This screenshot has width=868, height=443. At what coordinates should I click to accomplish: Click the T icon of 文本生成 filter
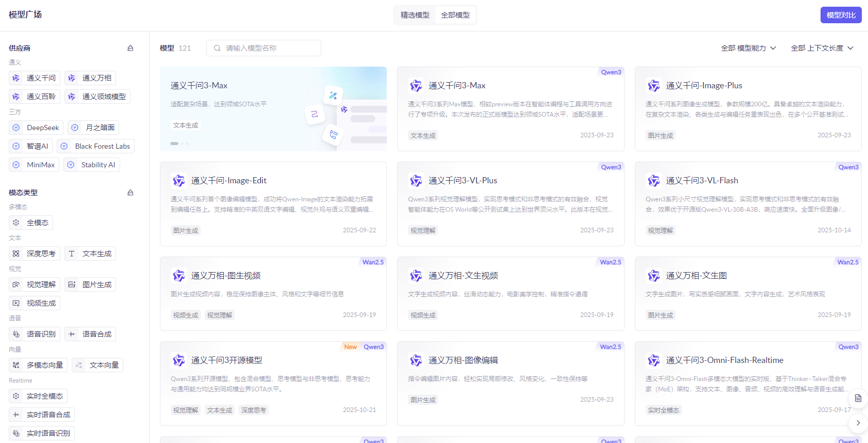point(72,254)
